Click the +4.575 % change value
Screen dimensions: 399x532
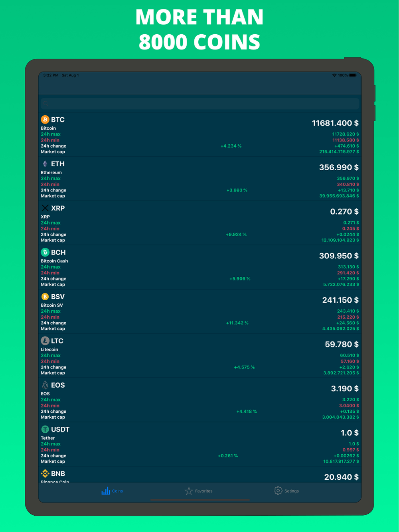coord(244,368)
